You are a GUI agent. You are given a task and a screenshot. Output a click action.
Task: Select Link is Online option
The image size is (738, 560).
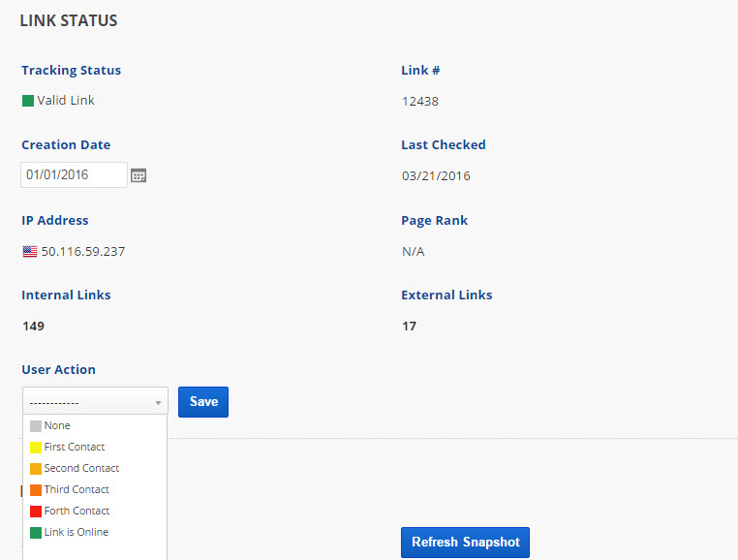tap(77, 533)
